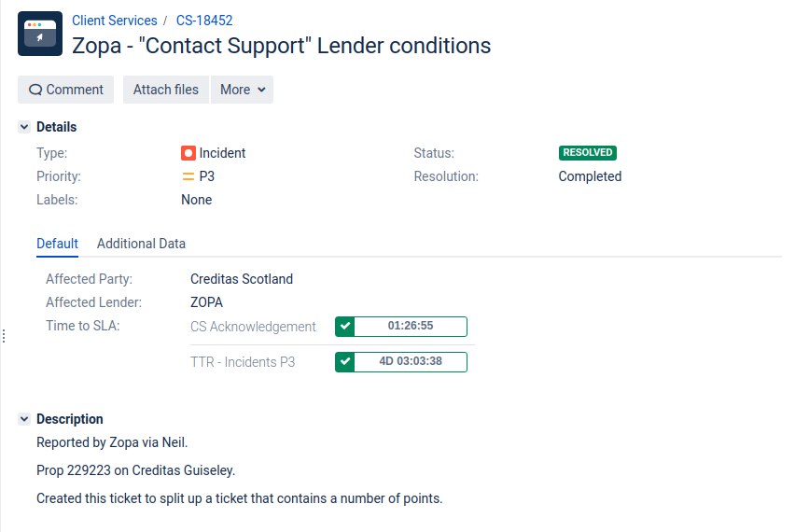The height and width of the screenshot is (532, 795).
Task: Click the Client Services project avatar icon
Action: 40,34
